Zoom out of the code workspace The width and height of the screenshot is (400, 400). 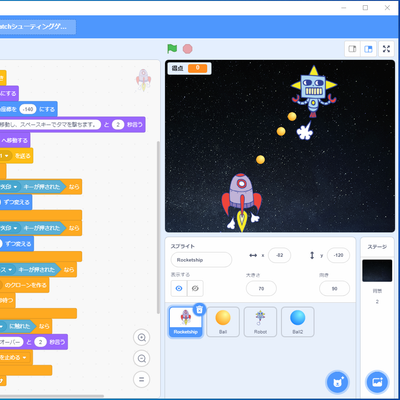coord(142,359)
